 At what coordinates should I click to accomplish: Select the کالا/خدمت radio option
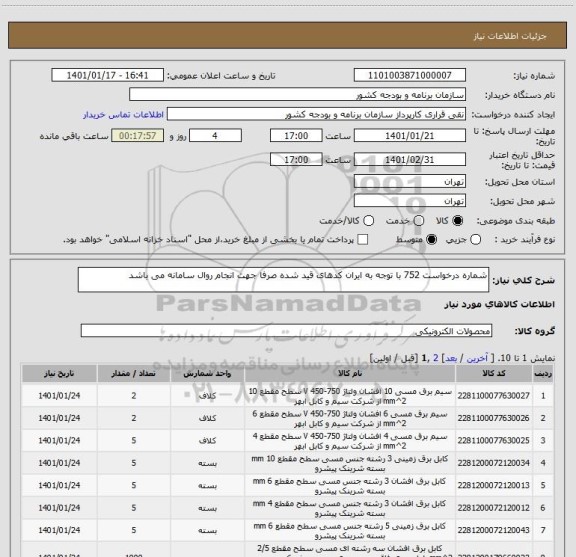tap(368, 221)
